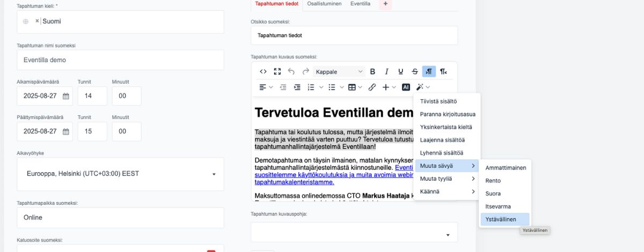Click end minutes field
Image resolution: width=644 pixels, height=252 pixels.
click(x=127, y=131)
